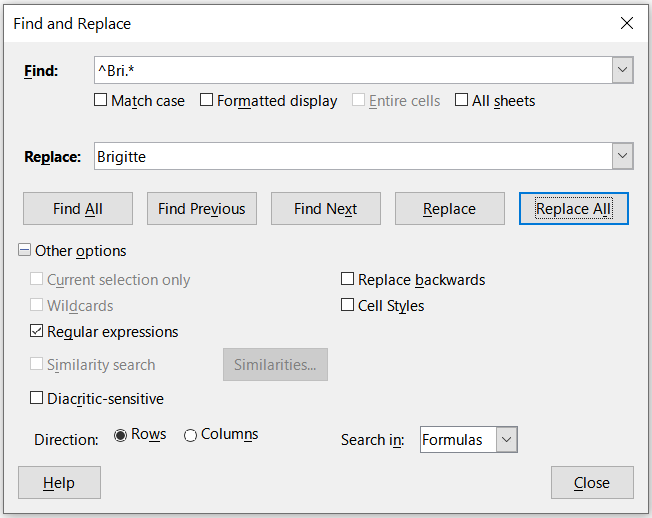The image size is (652, 518).
Task: Click the Find All button
Action: [78, 209]
